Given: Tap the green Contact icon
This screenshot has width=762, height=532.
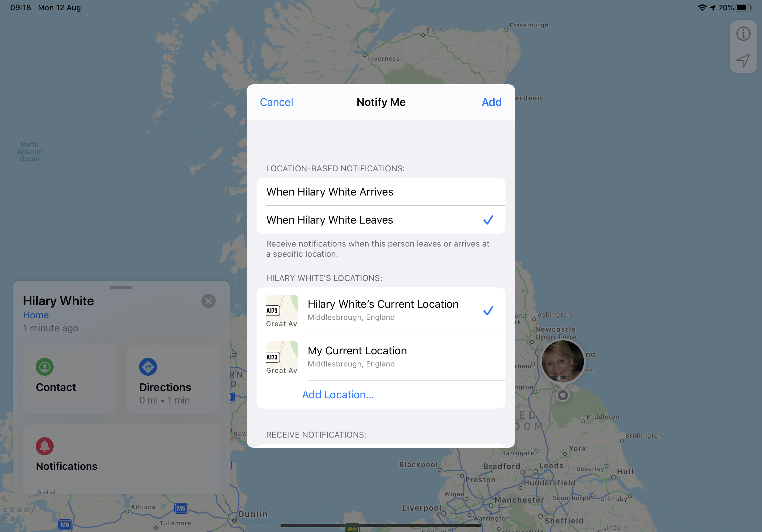Looking at the screenshot, I should 44,366.
